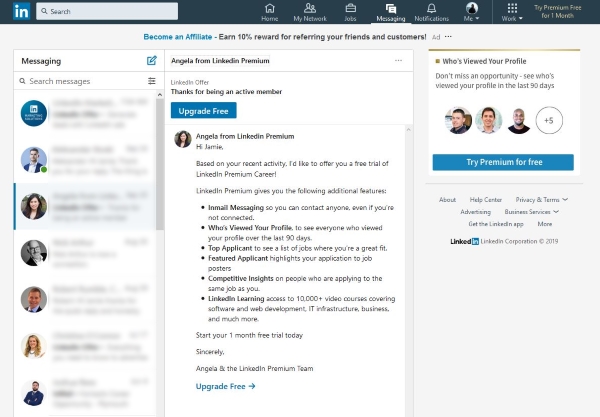Click the Angela from LinkedIn Premium header name
Image resolution: width=600 pixels, height=417 pixels.
220,60
